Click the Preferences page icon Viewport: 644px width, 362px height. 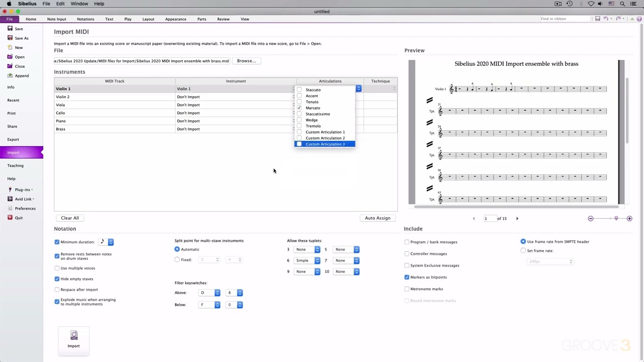coord(10,208)
